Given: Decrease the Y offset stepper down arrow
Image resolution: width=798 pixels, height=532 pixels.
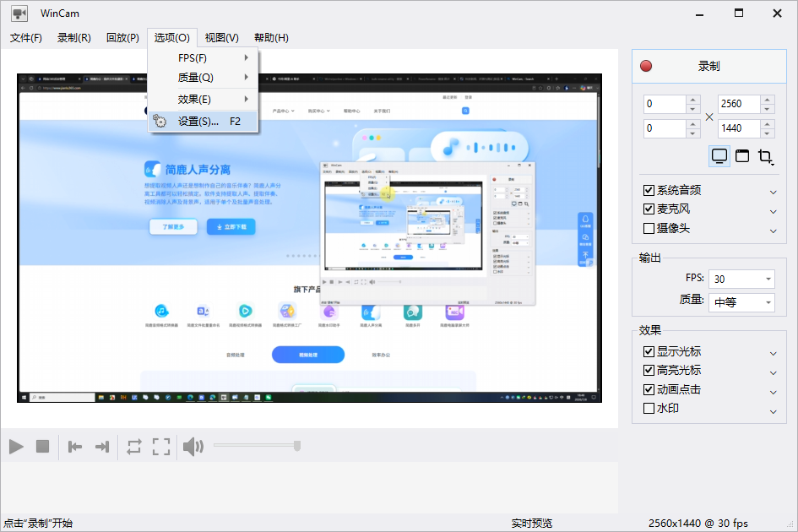Looking at the screenshot, I should click(693, 133).
